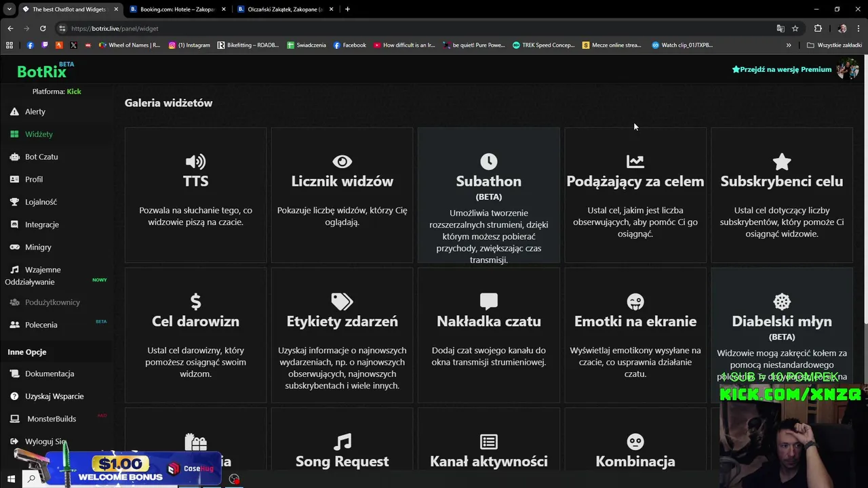The width and height of the screenshot is (868, 488).
Task: Open the Facebook bookmark
Action: point(349,45)
